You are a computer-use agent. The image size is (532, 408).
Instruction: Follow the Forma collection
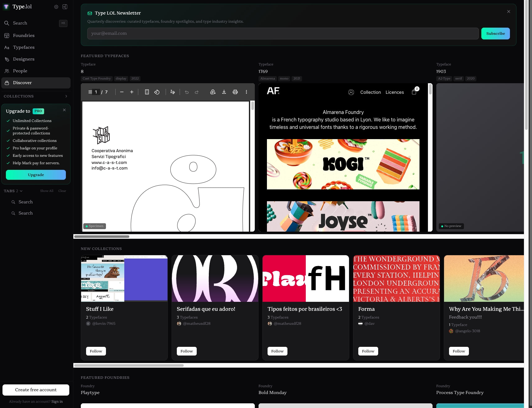[368, 351]
